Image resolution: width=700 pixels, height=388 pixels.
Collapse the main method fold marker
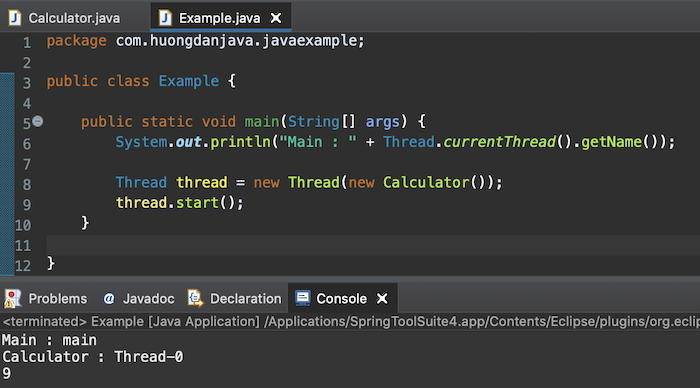click(x=38, y=121)
